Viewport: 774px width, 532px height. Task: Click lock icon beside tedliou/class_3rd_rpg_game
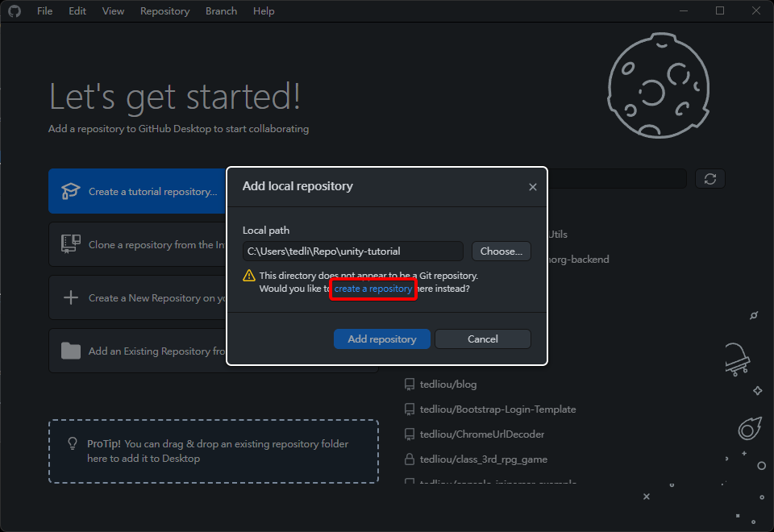pyautogui.click(x=410, y=459)
